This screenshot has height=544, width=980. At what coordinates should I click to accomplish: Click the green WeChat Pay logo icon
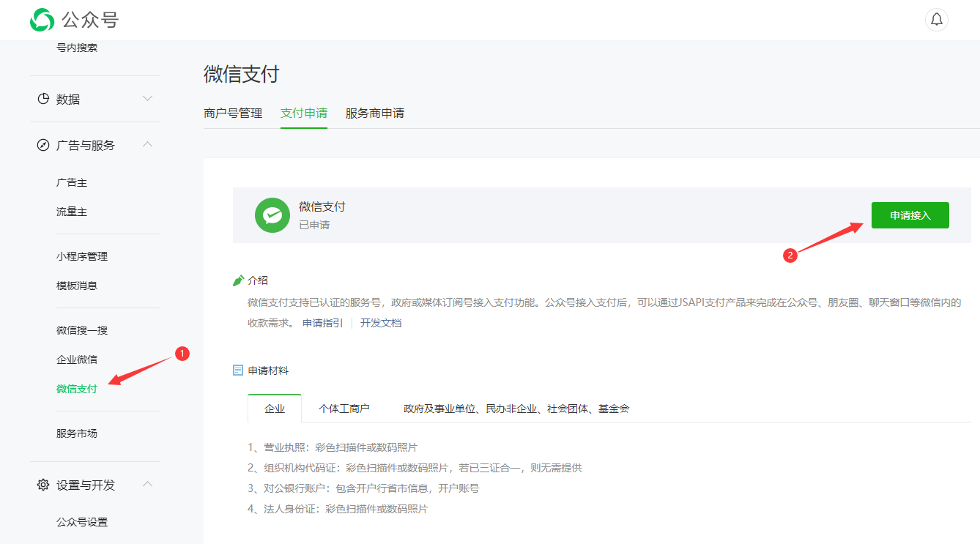click(x=272, y=215)
